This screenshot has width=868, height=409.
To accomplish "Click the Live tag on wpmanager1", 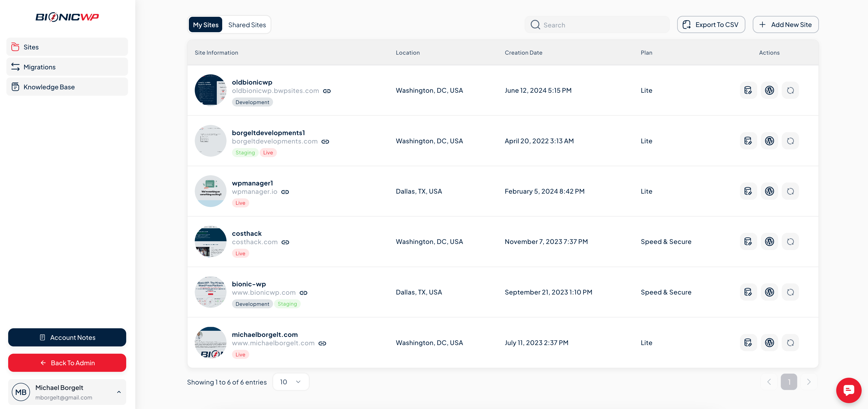I will [x=240, y=203].
